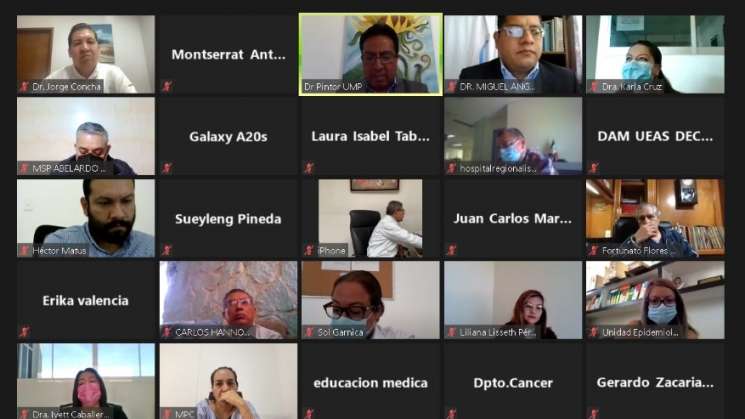Select the Fortunato Flores video tile
745x419 pixels.
[655, 218]
